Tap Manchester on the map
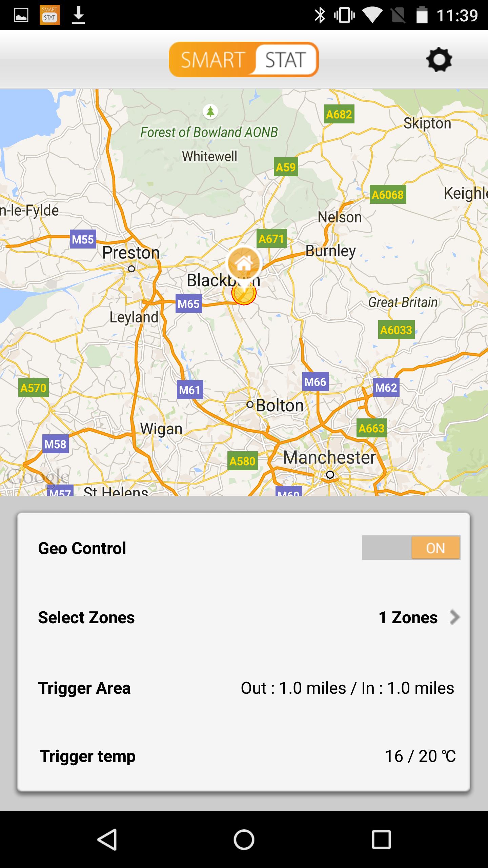 [x=329, y=457]
